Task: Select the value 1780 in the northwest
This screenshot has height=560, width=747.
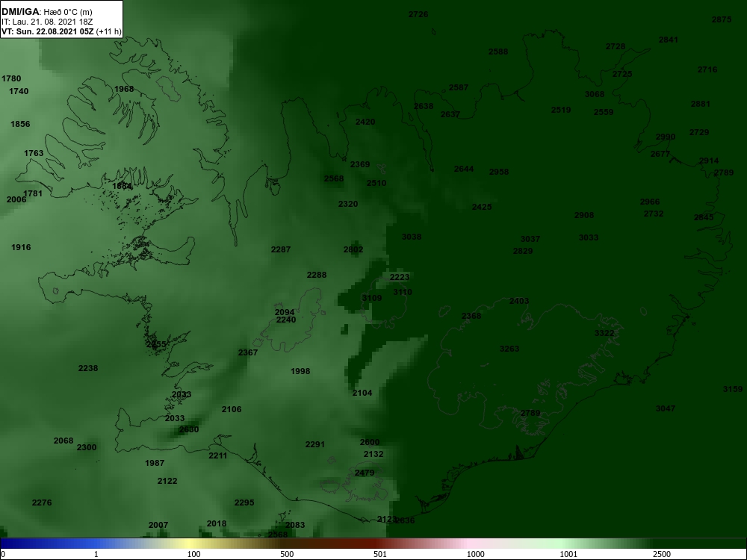Action: point(11,78)
